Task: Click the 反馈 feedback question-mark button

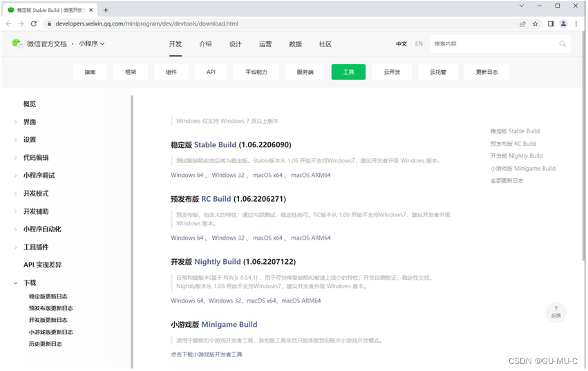Action: tap(556, 312)
